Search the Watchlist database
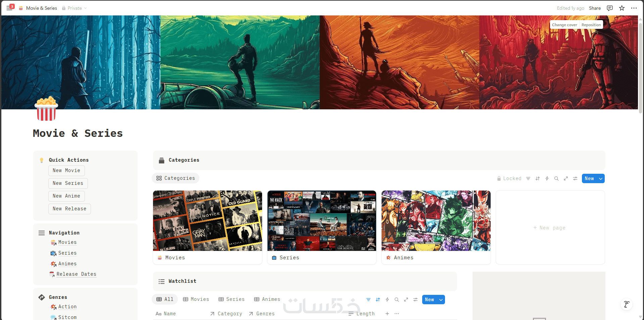The height and width of the screenshot is (320, 644). (397, 300)
